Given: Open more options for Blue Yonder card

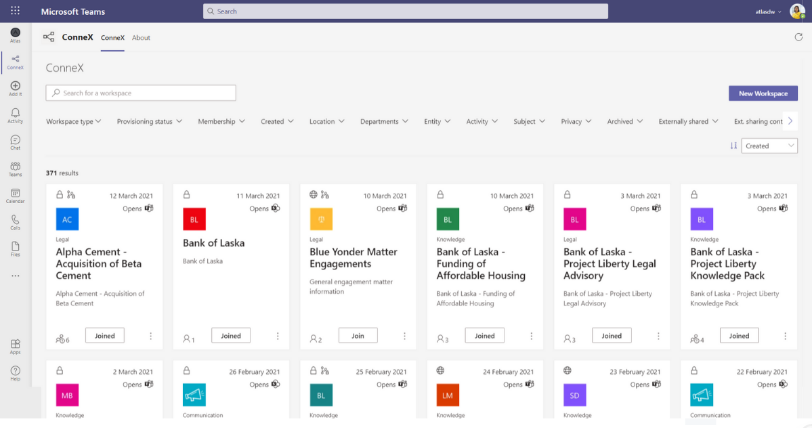Looking at the screenshot, I should [404, 336].
